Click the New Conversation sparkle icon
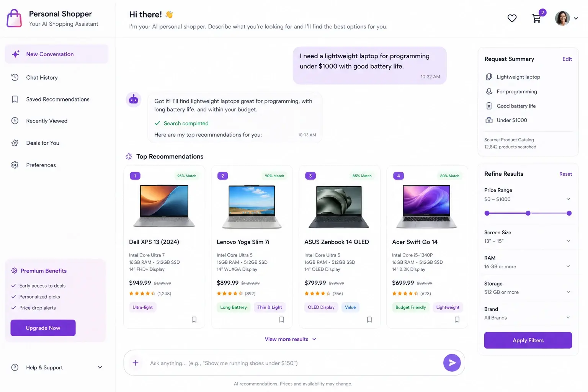The image size is (588, 392). pos(15,54)
